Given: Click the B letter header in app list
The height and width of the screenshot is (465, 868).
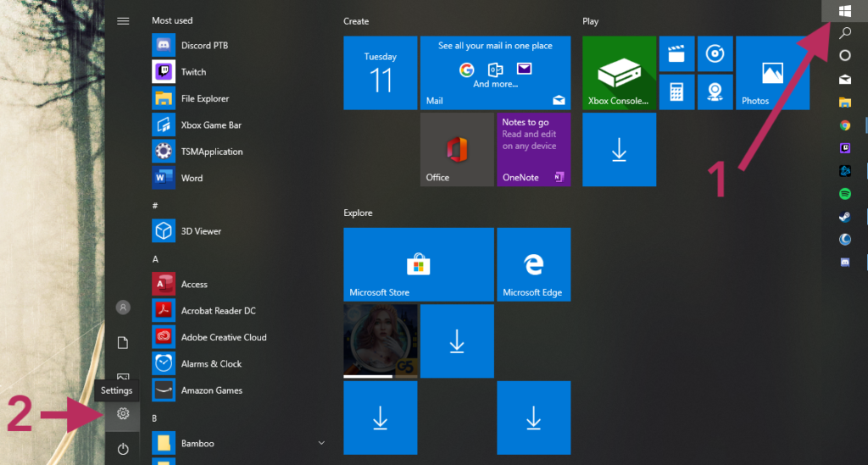Looking at the screenshot, I should point(154,418).
